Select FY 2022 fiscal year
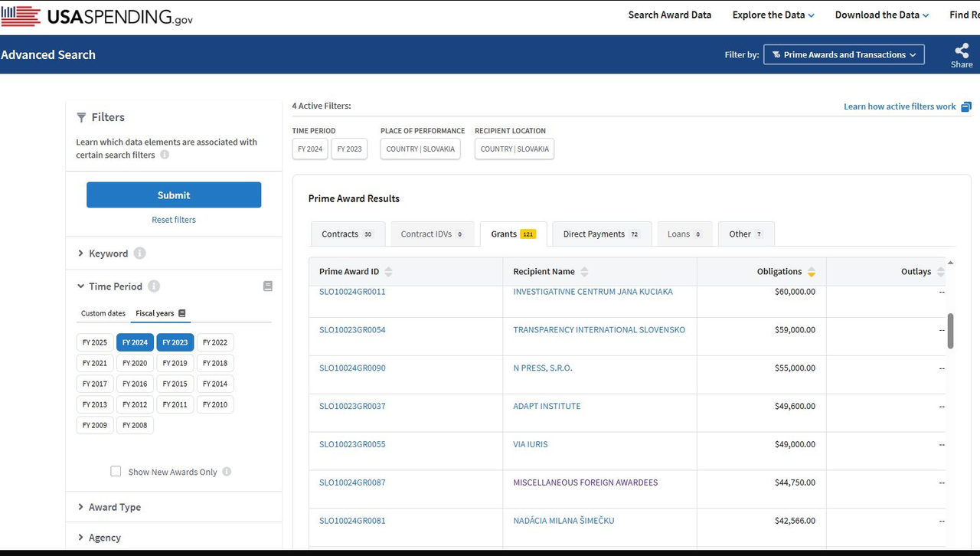Viewport: 980px width, 556px height. (x=215, y=342)
